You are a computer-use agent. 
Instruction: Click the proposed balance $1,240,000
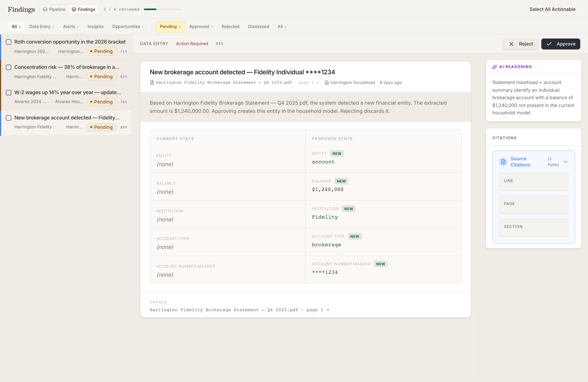pos(328,189)
